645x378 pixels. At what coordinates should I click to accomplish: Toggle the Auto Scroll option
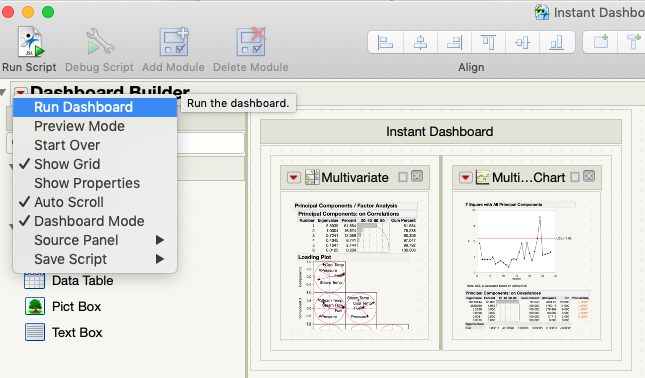pyautogui.click(x=95, y=202)
